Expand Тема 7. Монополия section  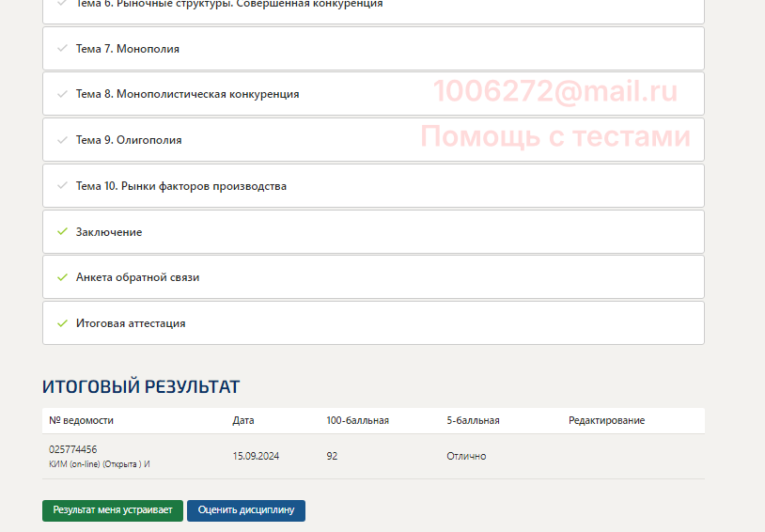(x=128, y=49)
